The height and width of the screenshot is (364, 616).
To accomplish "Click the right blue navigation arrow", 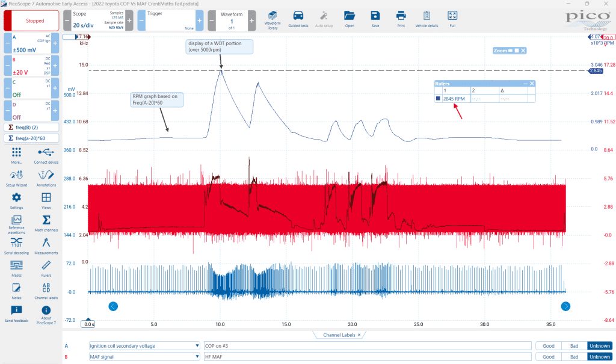I will pyautogui.click(x=565, y=306).
